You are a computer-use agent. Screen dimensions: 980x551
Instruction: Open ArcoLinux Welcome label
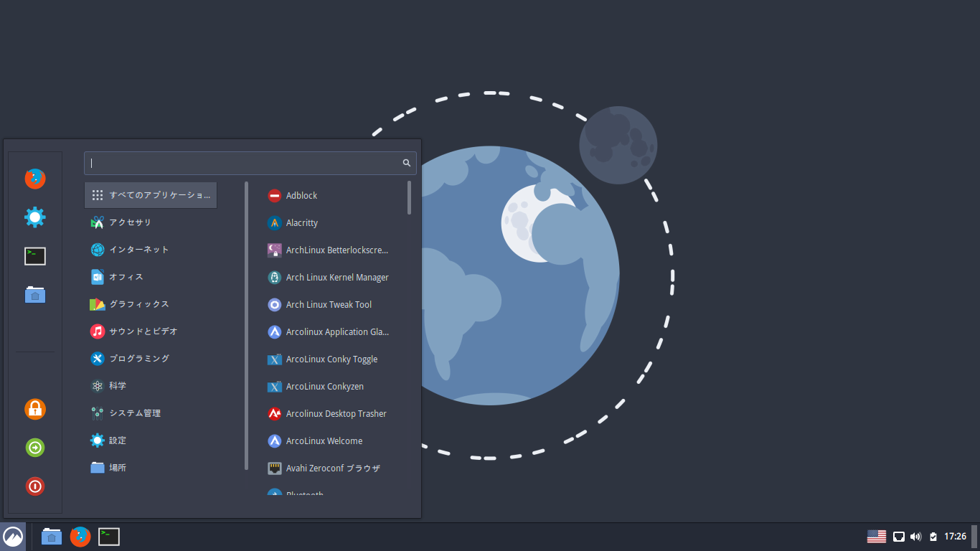324,441
